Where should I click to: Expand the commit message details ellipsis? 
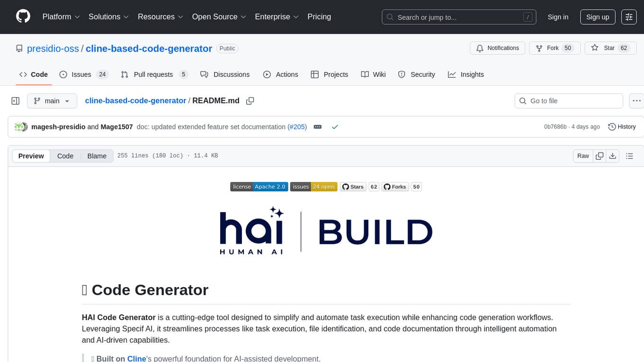click(x=318, y=127)
